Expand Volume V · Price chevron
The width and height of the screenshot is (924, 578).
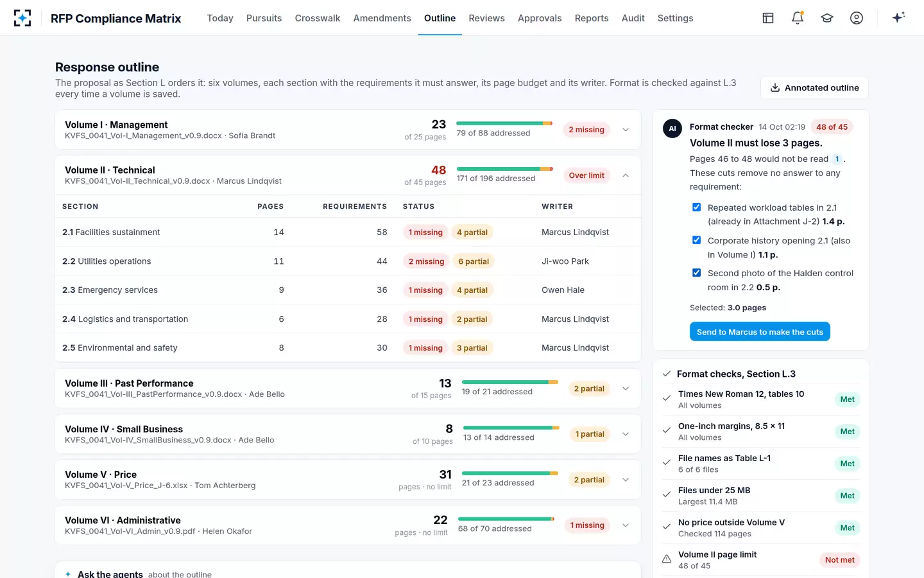click(x=626, y=480)
